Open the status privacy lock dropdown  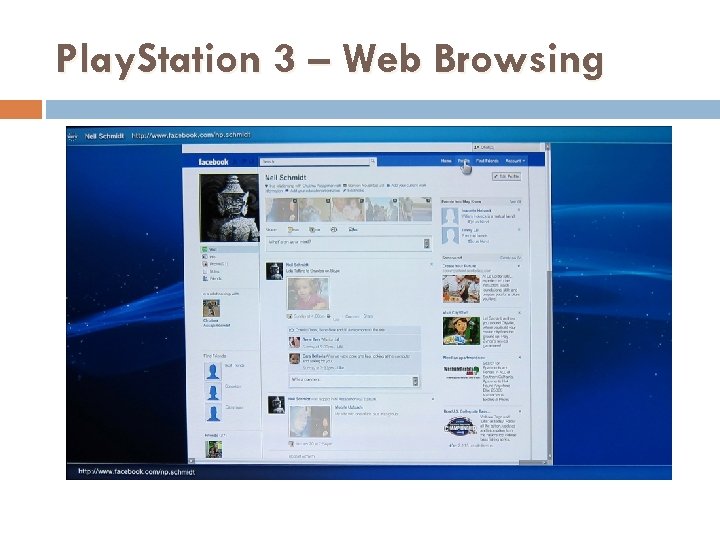coord(427,243)
